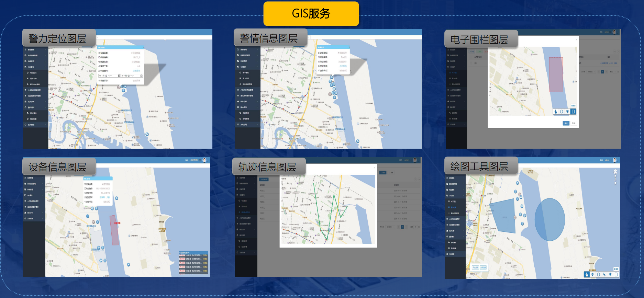Click the admin avatar in 绘图工具图层 header
The image size is (644, 298).
click(614, 160)
